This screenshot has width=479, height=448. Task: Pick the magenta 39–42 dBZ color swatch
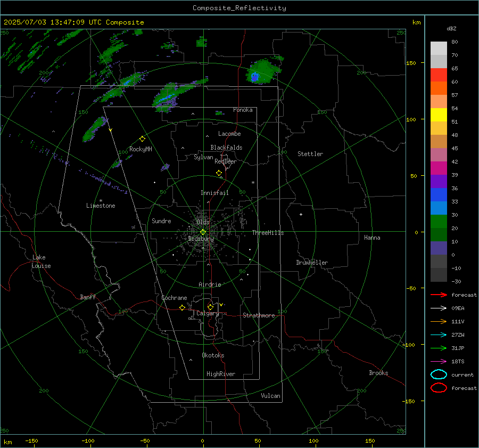point(439,168)
